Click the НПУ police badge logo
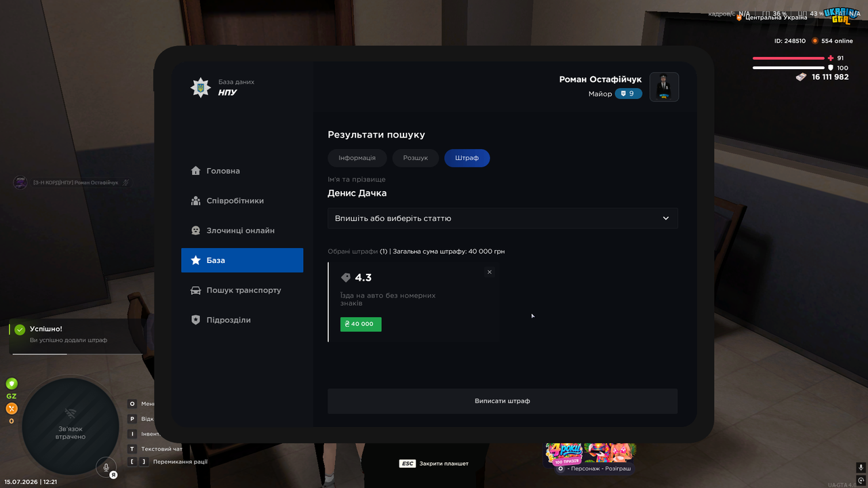Viewport: 868px width, 488px height. point(200,87)
